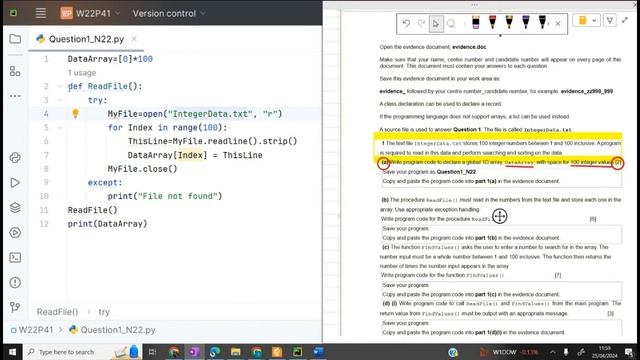Click line number 12 in the gutter
This screenshot has width=640, height=360.
44,224
